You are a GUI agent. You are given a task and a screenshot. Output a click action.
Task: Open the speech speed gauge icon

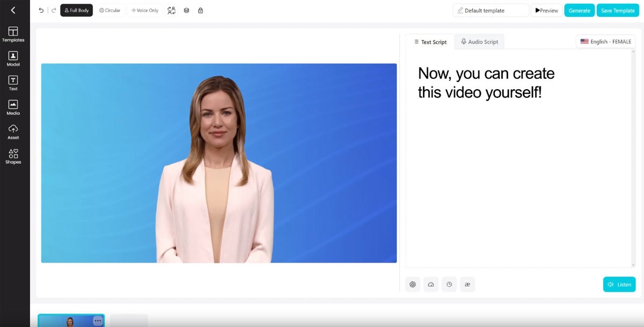(x=431, y=285)
